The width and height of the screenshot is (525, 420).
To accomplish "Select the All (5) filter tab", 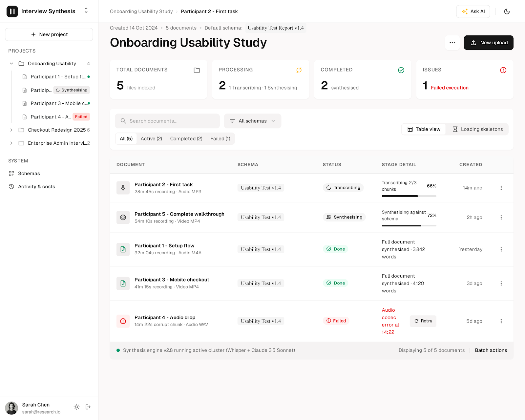I will click(126, 139).
